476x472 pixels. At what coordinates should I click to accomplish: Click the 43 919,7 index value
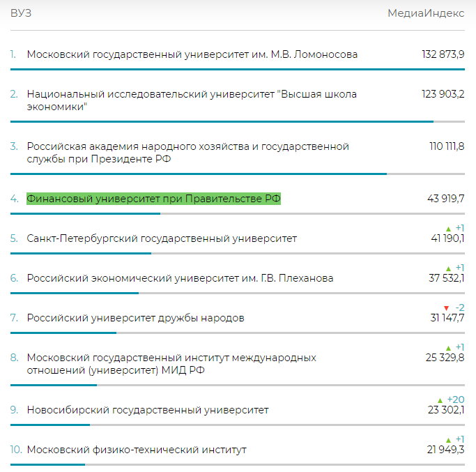click(446, 199)
